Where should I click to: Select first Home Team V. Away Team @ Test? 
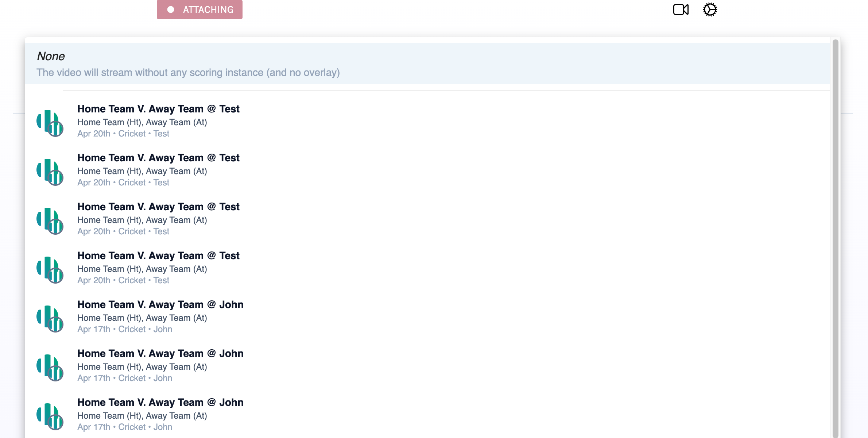[x=427, y=121]
